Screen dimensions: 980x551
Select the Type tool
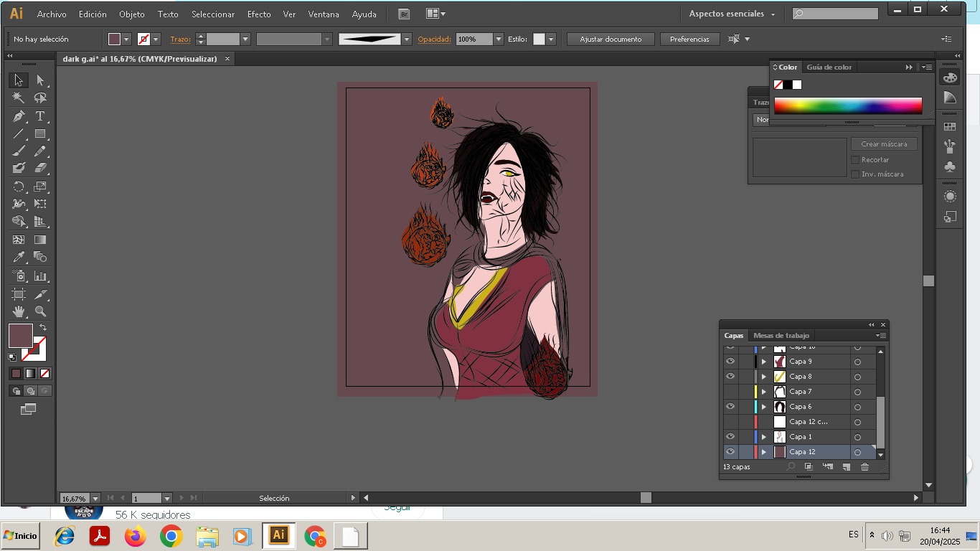pyautogui.click(x=40, y=116)
